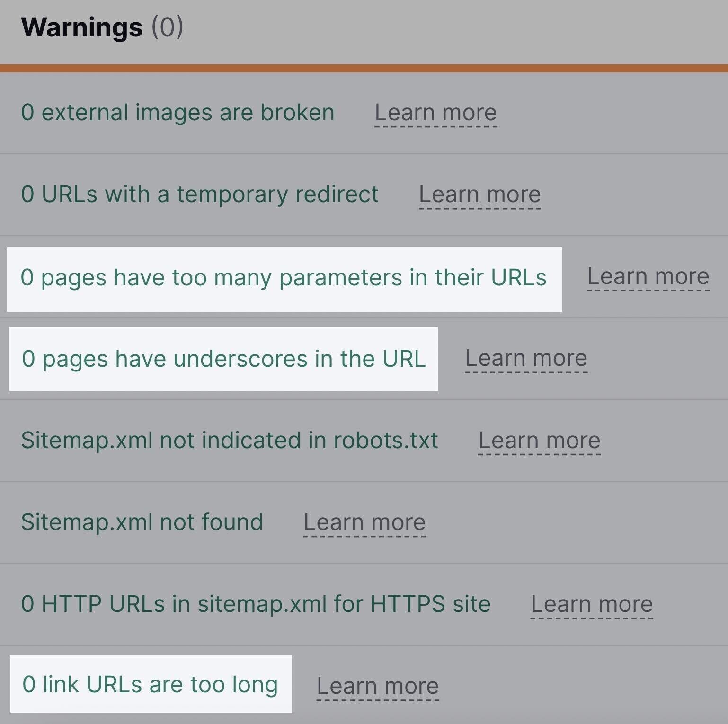Click the orange divider under Warnings
The height and width of the screenshot is (724, 728).
[364, 67]
